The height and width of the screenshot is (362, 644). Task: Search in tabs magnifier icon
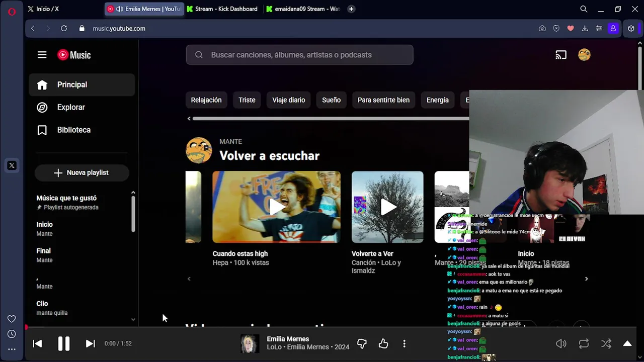tap(584, 9)
